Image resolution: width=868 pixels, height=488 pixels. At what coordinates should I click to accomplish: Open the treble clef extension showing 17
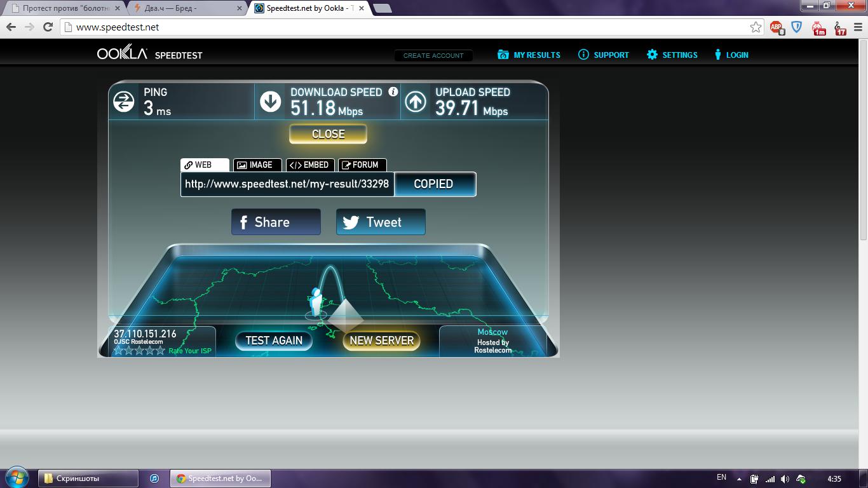pyautogui.click(x=840, y=28)
